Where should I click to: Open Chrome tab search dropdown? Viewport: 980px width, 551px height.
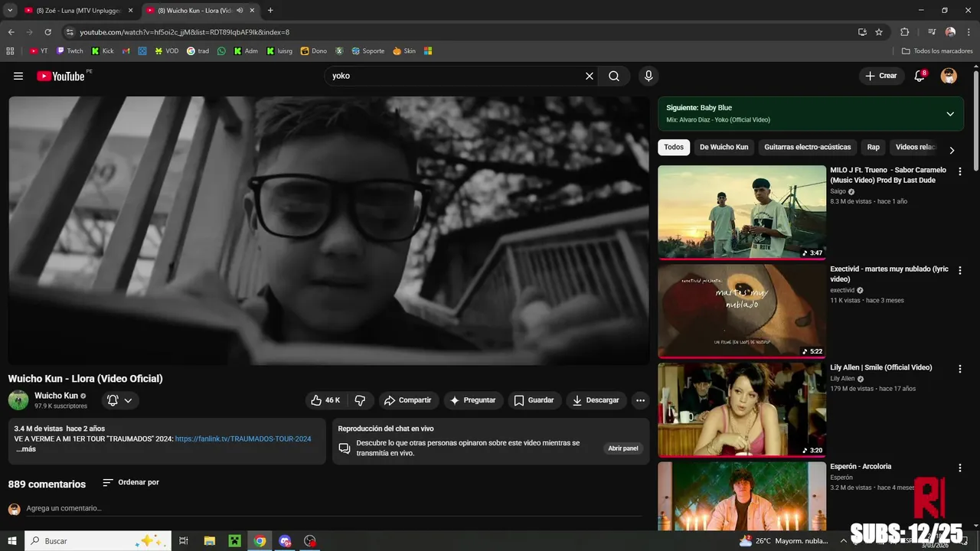point(10,10)
